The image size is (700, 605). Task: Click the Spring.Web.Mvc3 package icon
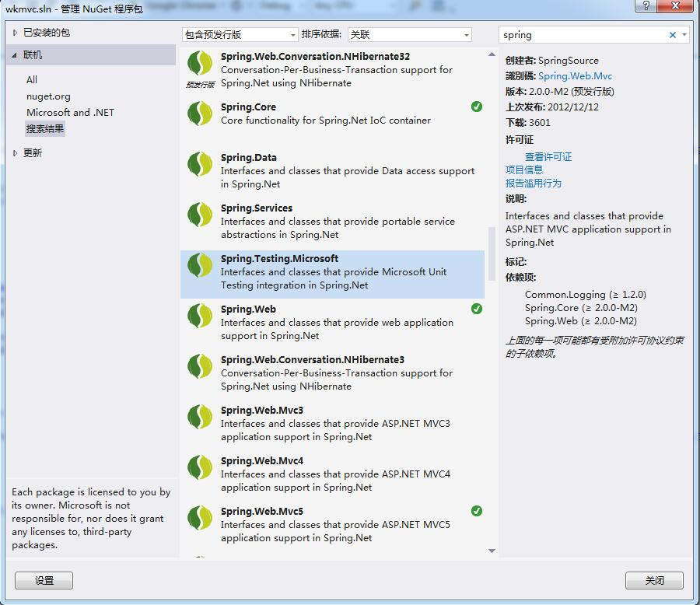pos(200,417)
